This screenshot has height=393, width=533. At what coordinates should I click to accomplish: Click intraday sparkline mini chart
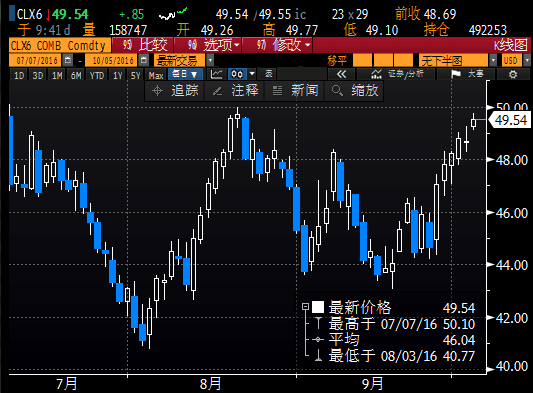coord(173,14)
